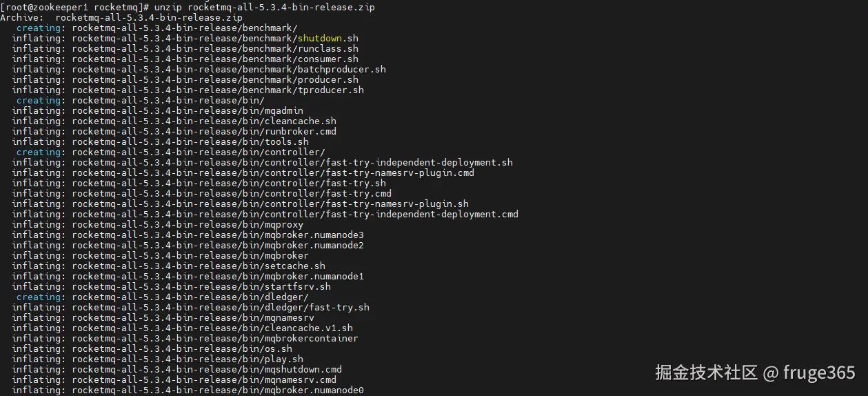The height and width of the screenshot is (396, 868).
Task: Click the benchmark/batchproducer.sh line
Action: pos(199,69)
